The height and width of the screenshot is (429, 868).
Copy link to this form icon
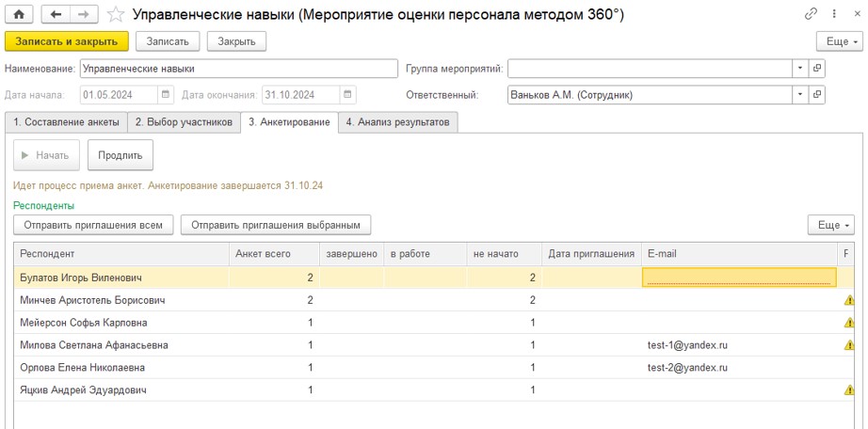pyautogui.click(x=811, y=14)
